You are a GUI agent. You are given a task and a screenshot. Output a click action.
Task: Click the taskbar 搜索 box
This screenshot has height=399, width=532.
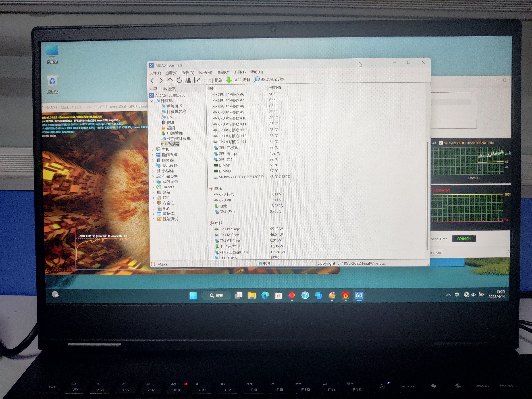216,296
